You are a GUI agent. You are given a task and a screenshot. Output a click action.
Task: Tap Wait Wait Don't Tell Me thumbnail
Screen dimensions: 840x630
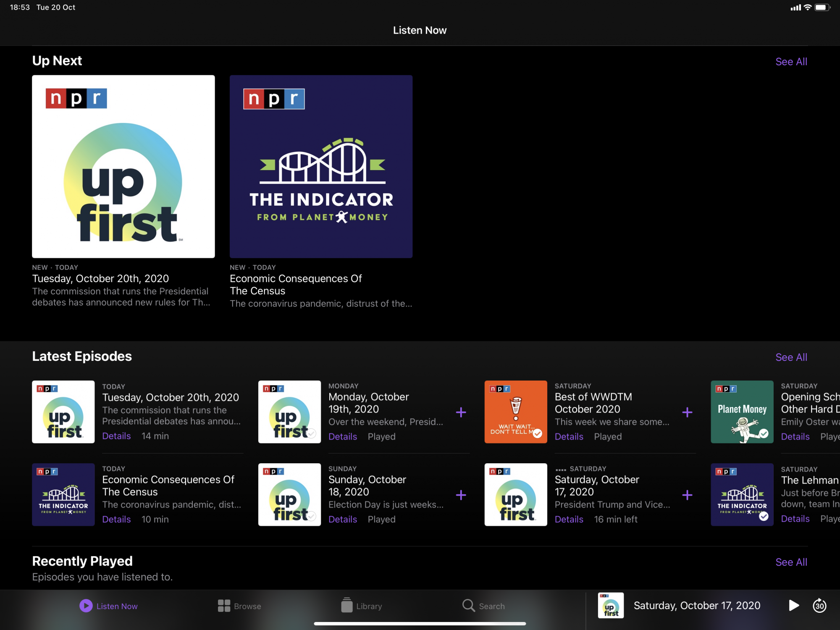516,412
